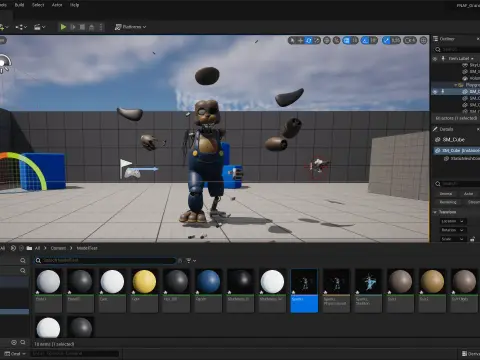Activate the Scale gizmo tool

(x=317, y=40)
